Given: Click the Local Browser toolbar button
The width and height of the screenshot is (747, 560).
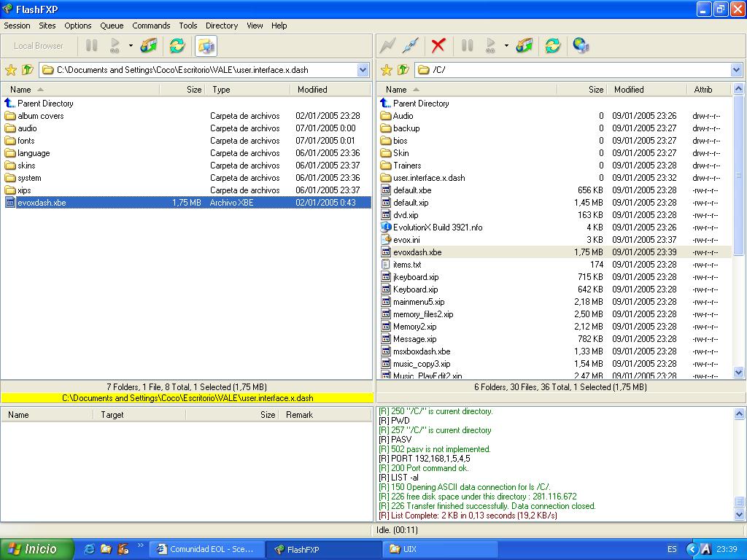Looking at the screenshot, I should (39, 46).
